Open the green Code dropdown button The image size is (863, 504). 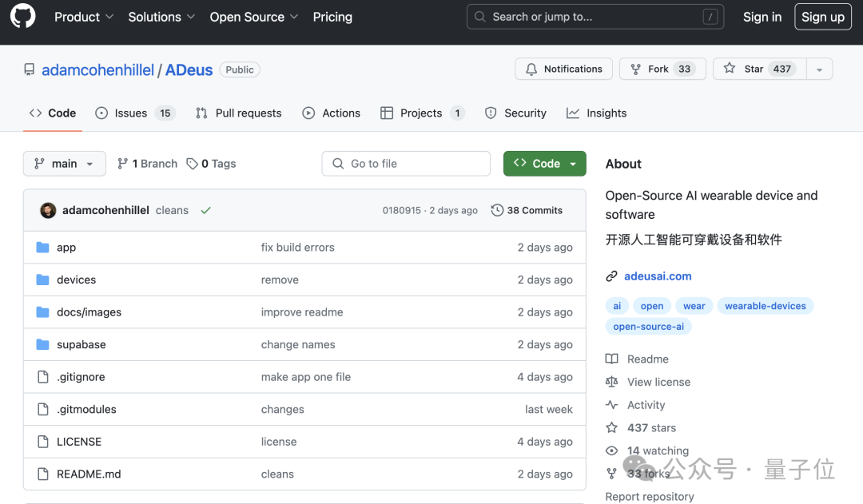pyautogui.click(x=544, y=164)
